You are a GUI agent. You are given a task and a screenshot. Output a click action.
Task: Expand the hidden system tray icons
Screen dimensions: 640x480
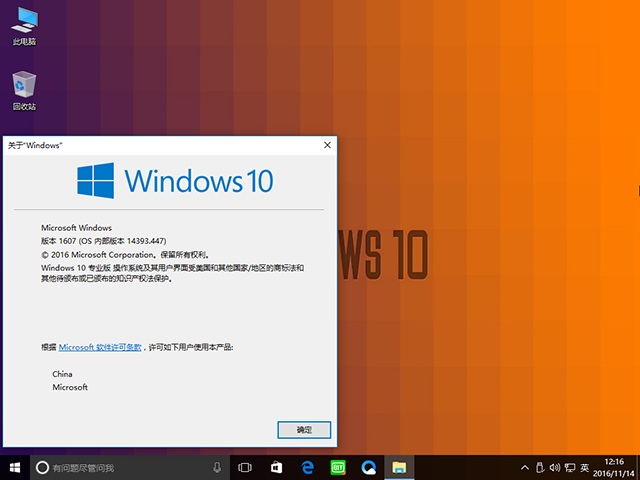tap(524, 467)
